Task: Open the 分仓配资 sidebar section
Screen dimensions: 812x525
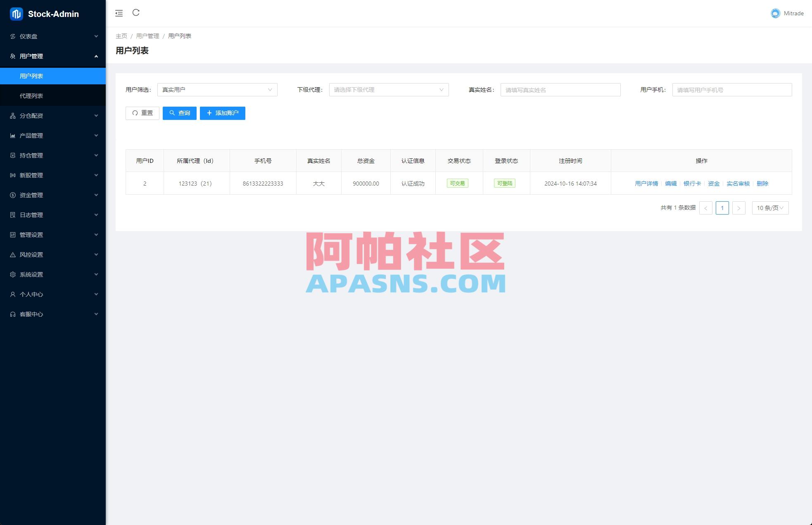Action: pyautogui.click(x=31, y=116)
